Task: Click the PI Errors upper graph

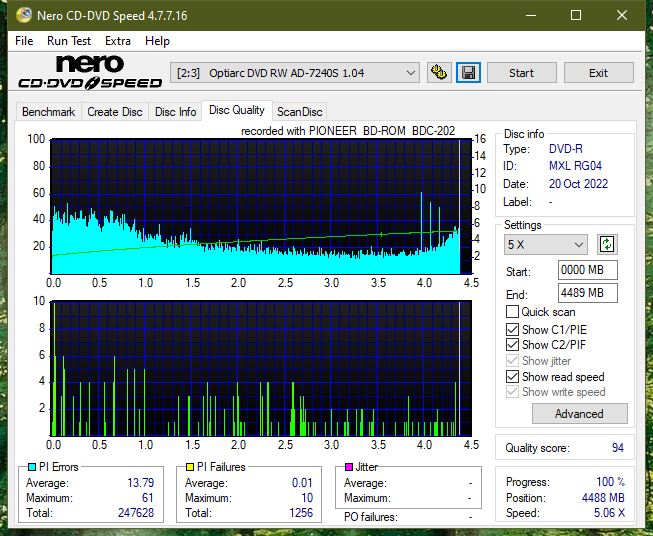Action: pyautogui.click(x=261, y=207)
